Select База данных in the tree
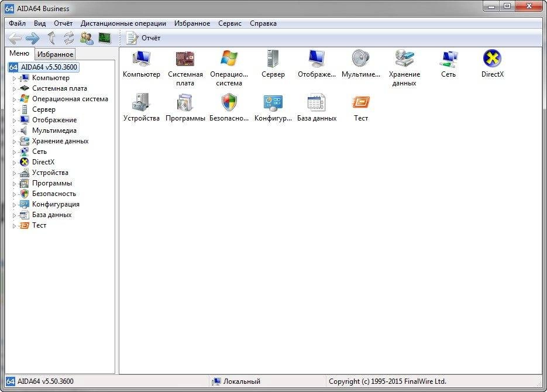Image resolution: width=547 pixels, height=392 pixels. point(51,215)
